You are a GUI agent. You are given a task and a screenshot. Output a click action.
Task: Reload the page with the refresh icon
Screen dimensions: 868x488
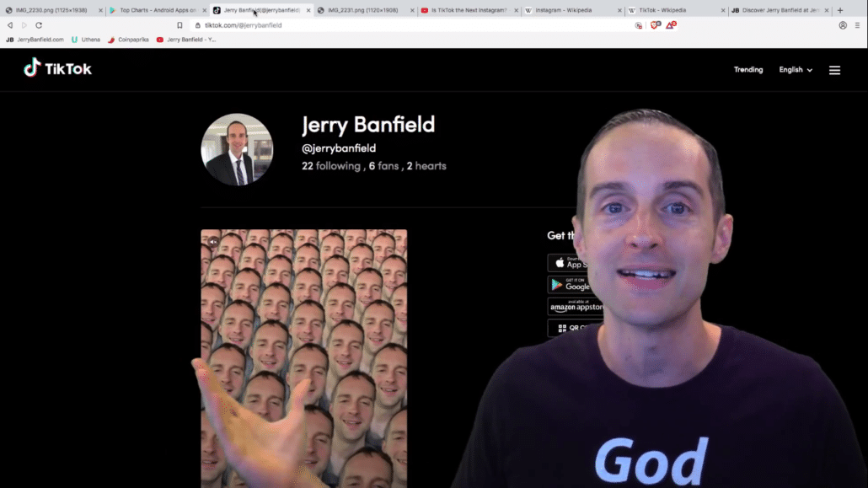pos(39,25)
